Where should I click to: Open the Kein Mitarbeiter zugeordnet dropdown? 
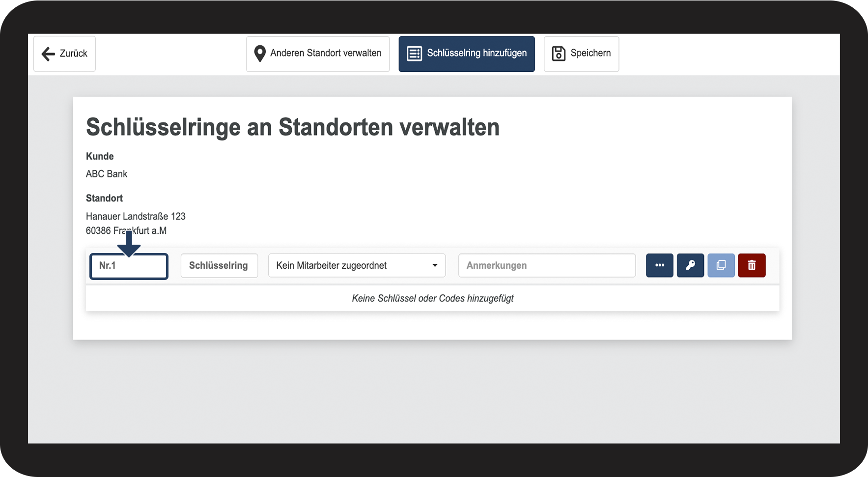[x=357, y=265]
